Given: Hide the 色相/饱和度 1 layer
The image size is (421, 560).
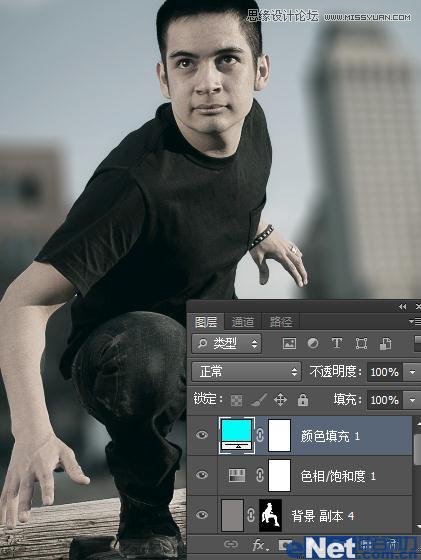Looking at the screenshot, I should click(x=202, y=475).
